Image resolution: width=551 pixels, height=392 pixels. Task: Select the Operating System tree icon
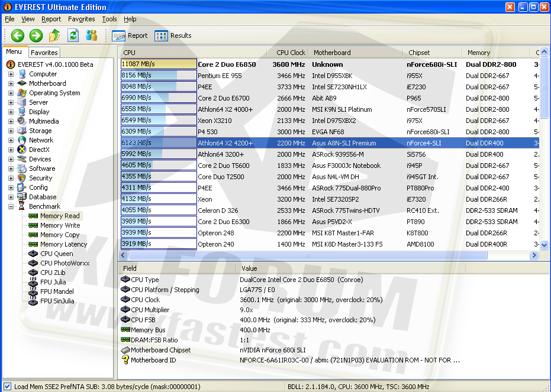click(22, 93)
